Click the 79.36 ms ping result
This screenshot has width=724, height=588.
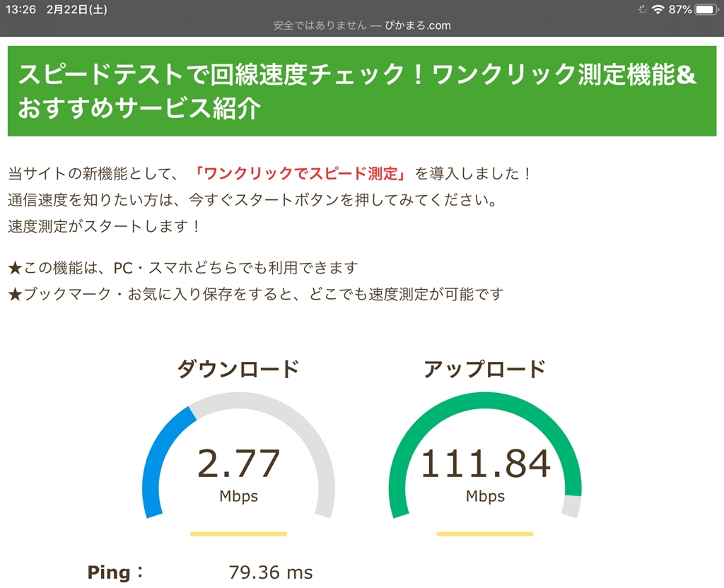pos(271,572)
